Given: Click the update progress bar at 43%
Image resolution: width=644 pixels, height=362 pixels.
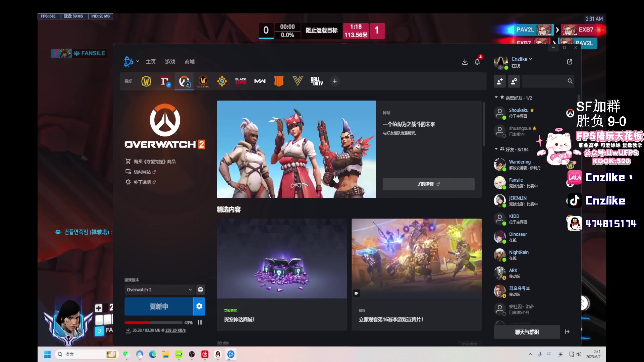Looking at the screenshot, I should pos(153,322).
